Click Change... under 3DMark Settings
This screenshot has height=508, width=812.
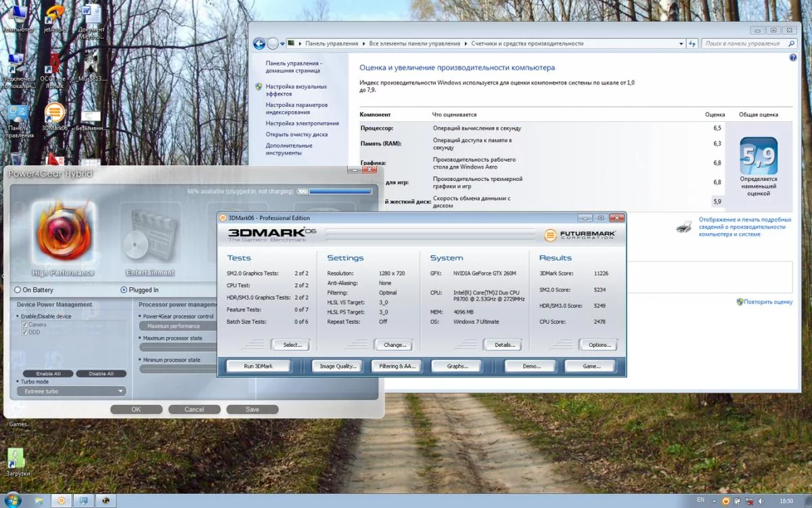point(394,345)
